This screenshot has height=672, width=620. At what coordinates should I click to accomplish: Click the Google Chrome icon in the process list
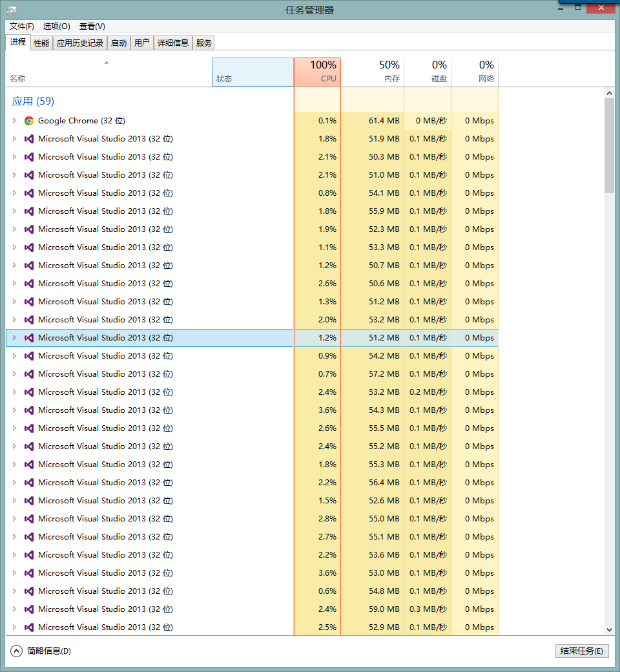[28, 121]
